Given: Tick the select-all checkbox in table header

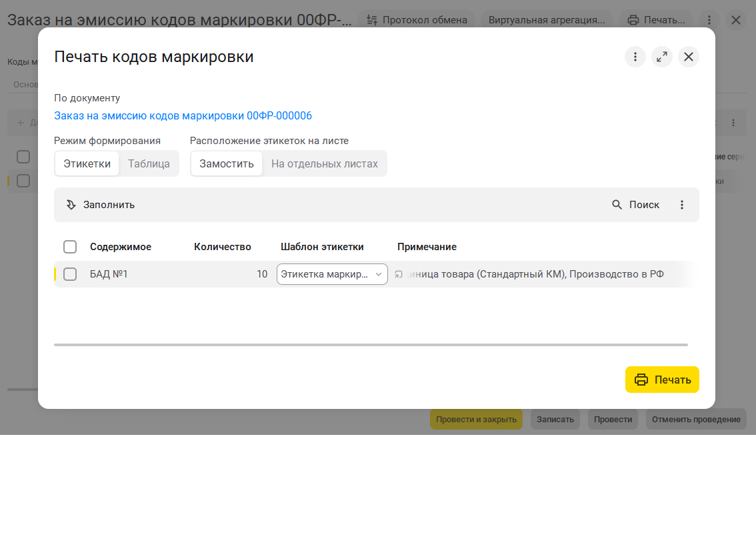Looking at the screenshot, I should tap(70, 247).
